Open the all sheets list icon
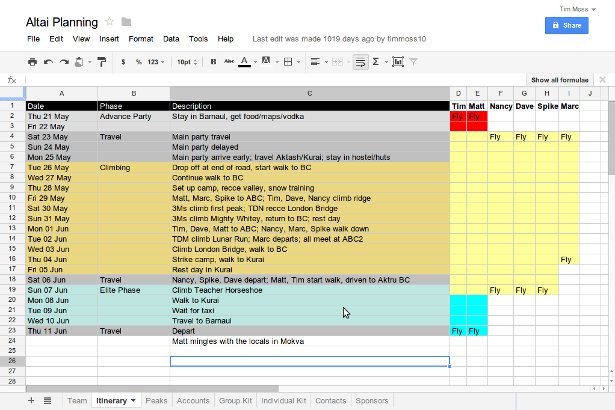615x410 pixels. tap(47, 401)
